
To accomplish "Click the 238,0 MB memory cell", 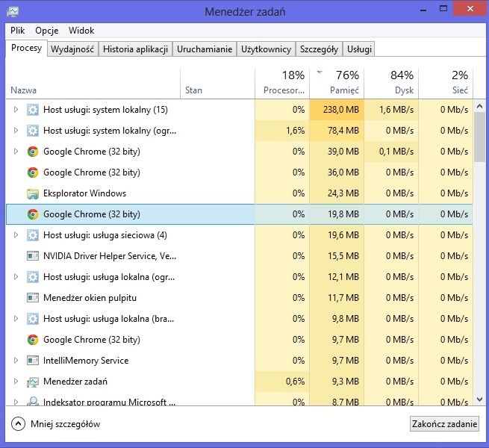I will pos(337,110).
